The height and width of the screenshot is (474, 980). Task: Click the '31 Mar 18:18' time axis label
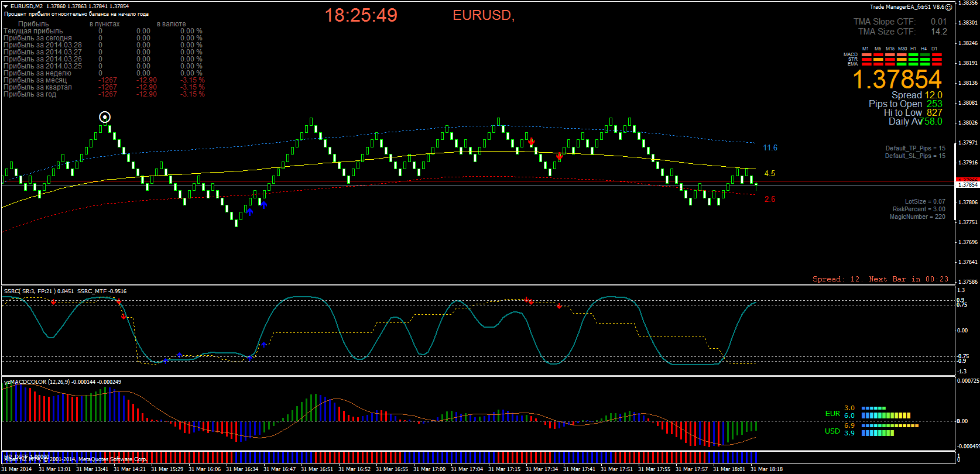click(x=766, y=469)
